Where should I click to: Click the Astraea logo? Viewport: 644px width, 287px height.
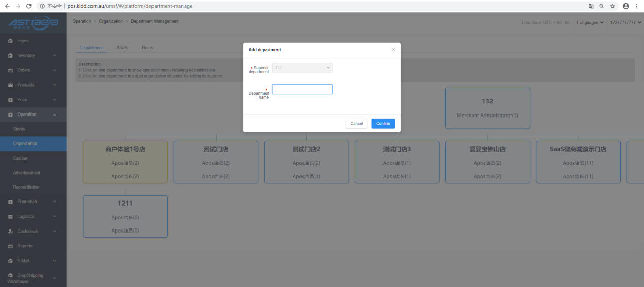33,23
